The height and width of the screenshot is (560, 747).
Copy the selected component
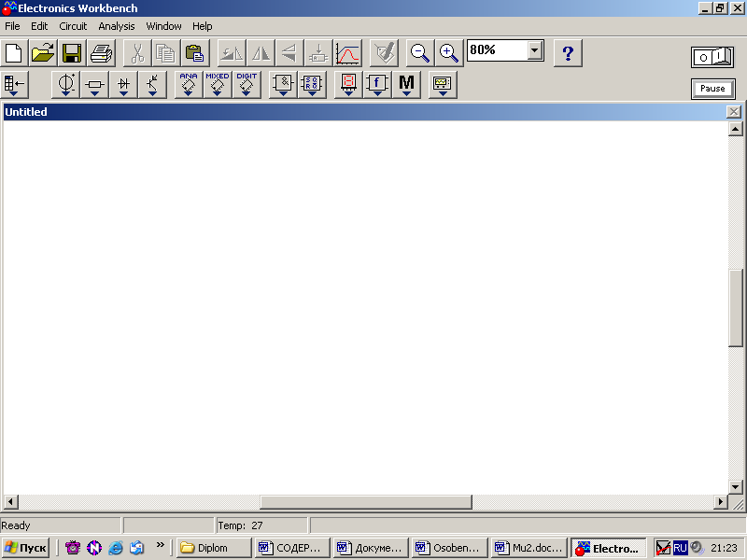click(x=166, y=53)
